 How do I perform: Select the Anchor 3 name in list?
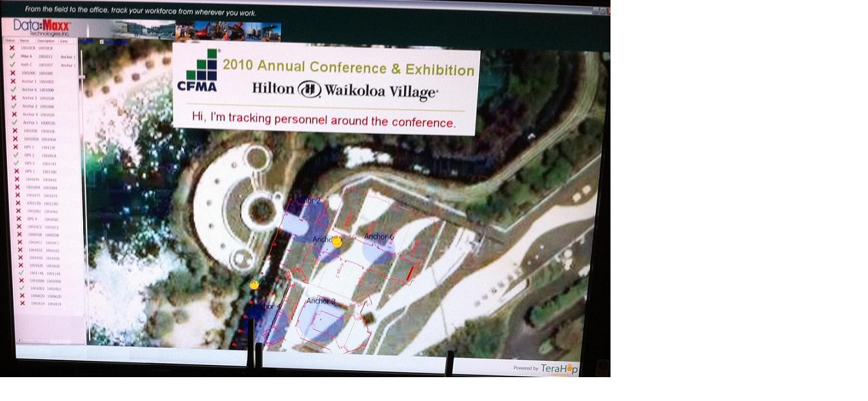(28, 81)
